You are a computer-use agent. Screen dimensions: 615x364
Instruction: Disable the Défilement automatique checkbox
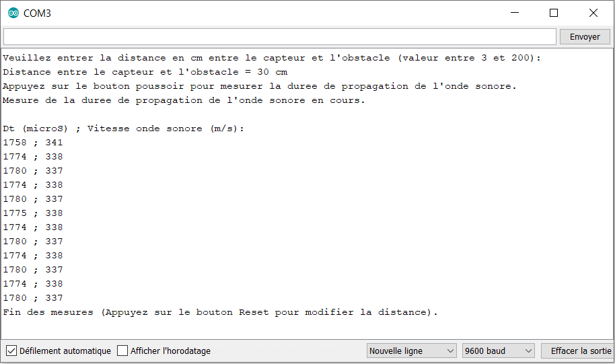click(11, 351)
